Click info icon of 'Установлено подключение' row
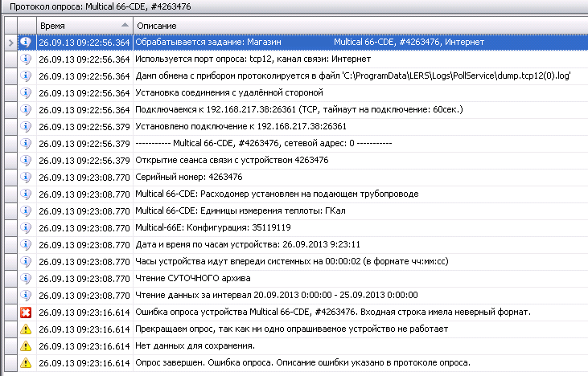This screenshot has height=376, width=588. coord(26,126)
